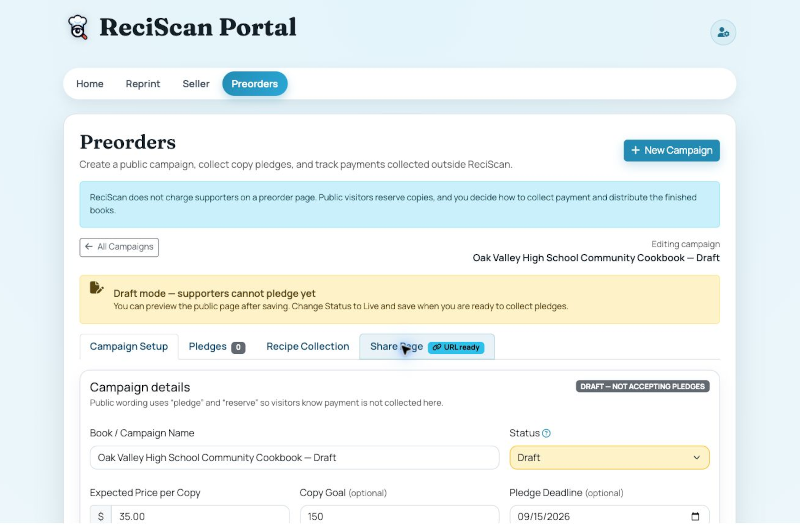Image resolution: width=800 pixels, height=525 pixels.
Task: Click the Status help question-mark icon
Action: (546, 433)
